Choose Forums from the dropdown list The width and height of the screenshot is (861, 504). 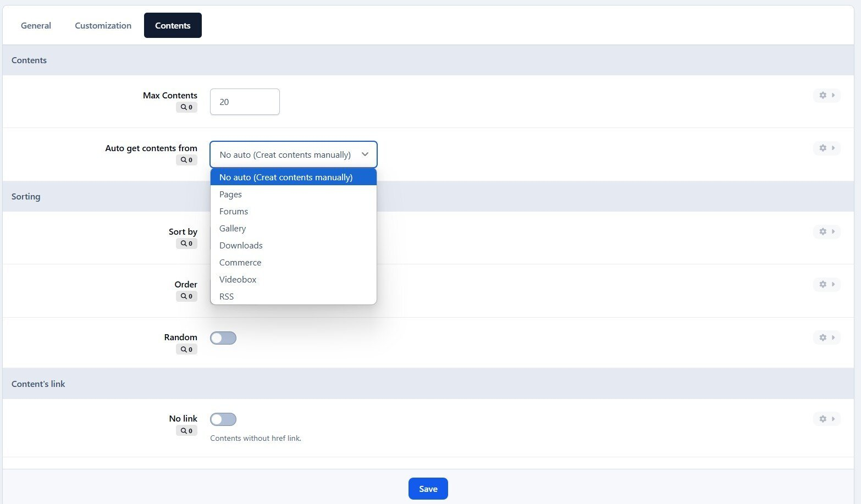click(294, 211)
